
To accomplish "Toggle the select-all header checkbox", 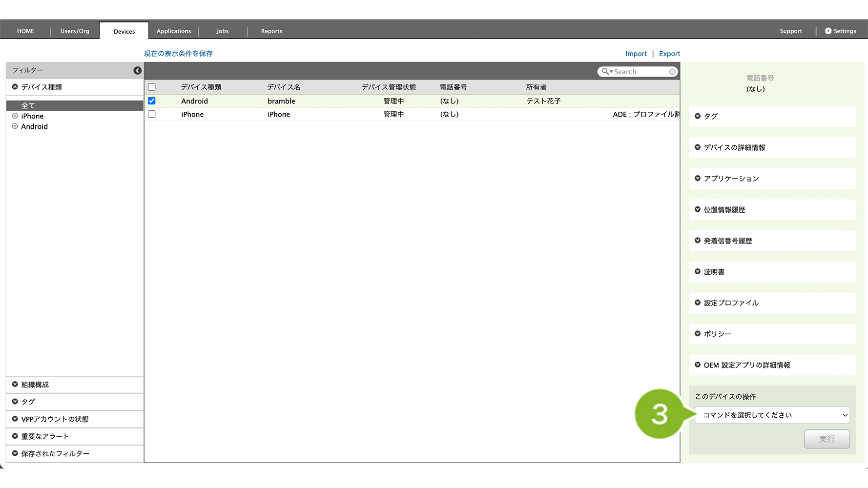I will coord(152,87).
